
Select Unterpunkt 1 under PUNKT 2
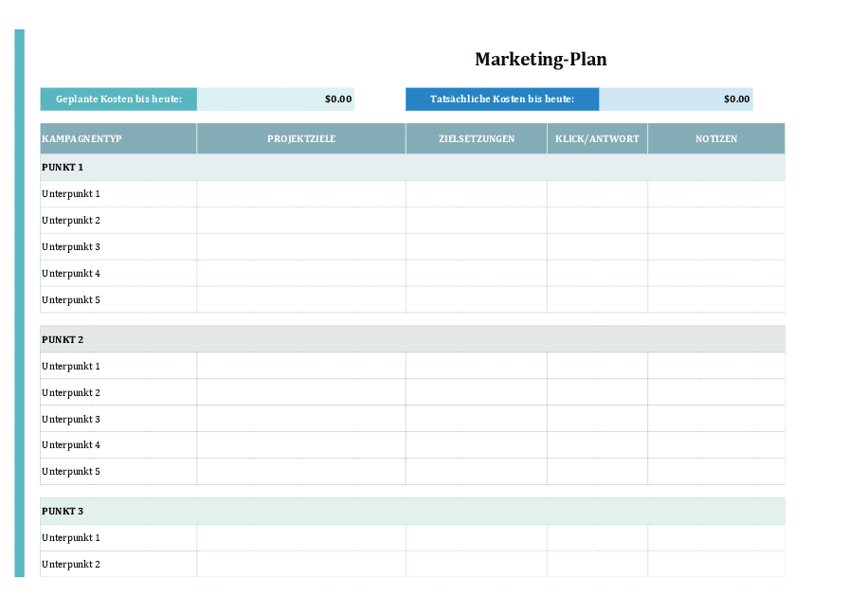coord(118,366)
